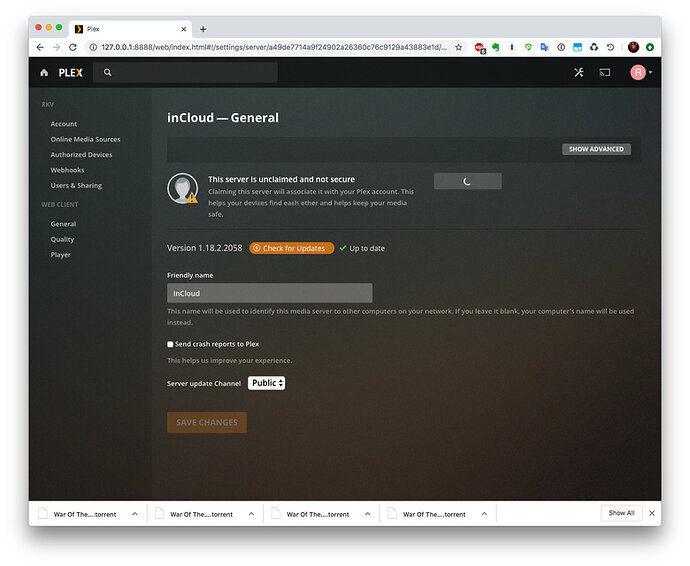Open Player settings in sidebar
Viewport: 690px width, 566px height.
click(60, 254)
